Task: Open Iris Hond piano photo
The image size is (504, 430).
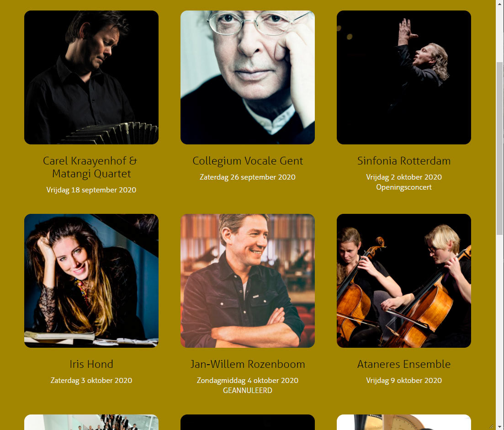Action: pos(91,281)
